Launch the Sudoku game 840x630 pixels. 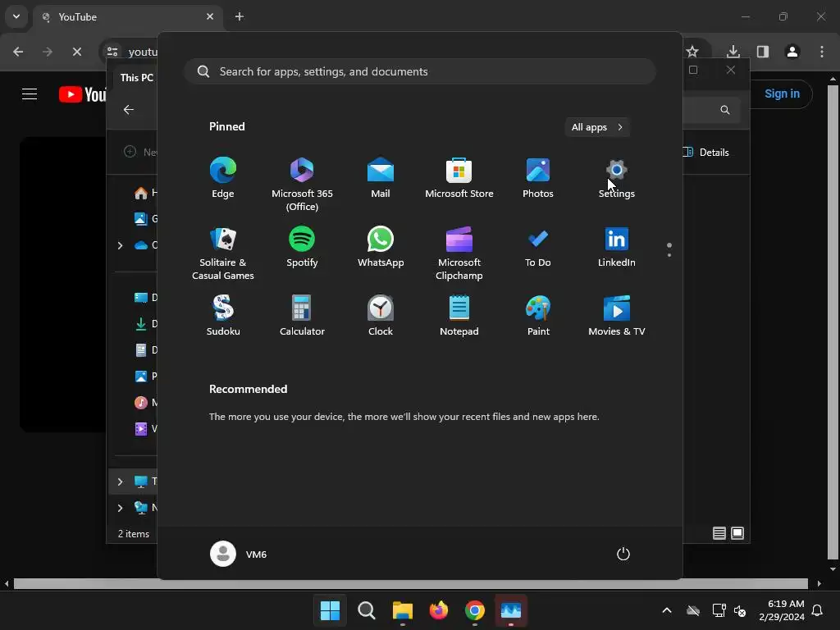[223, 316]
